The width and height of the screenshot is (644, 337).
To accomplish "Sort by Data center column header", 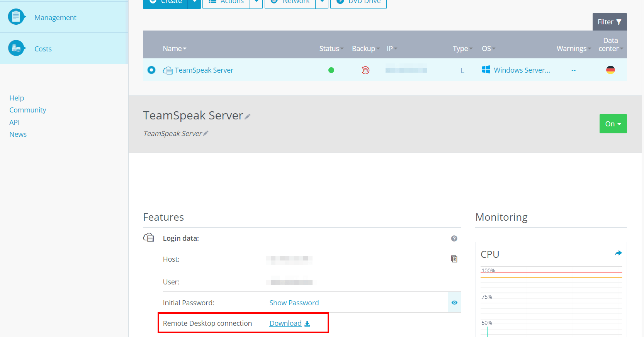I will tap(611, 44).
